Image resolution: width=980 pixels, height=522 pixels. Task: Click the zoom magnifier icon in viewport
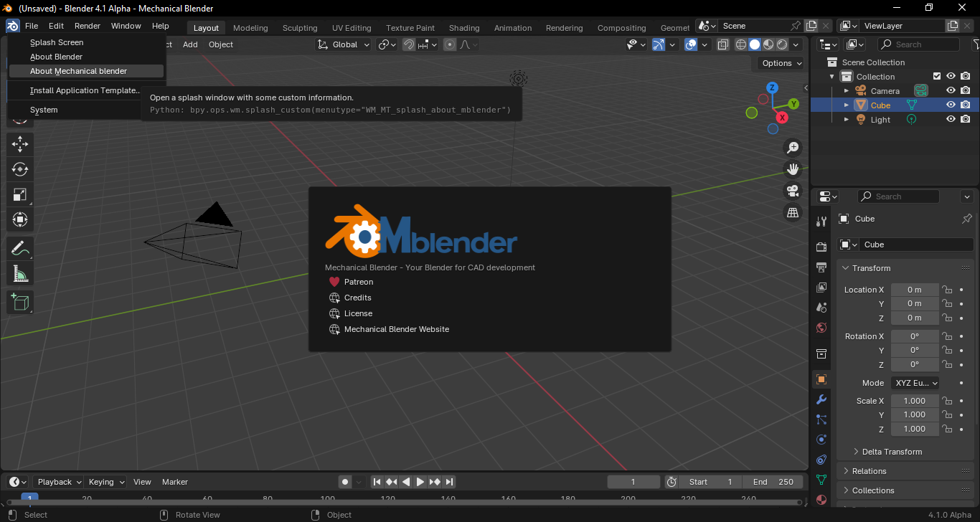793,148
